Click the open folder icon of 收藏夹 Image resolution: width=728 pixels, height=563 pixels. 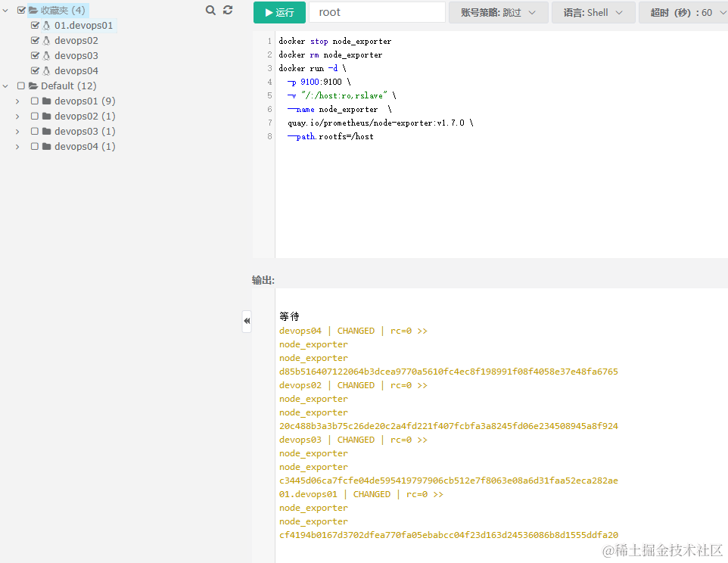[33, 10]
